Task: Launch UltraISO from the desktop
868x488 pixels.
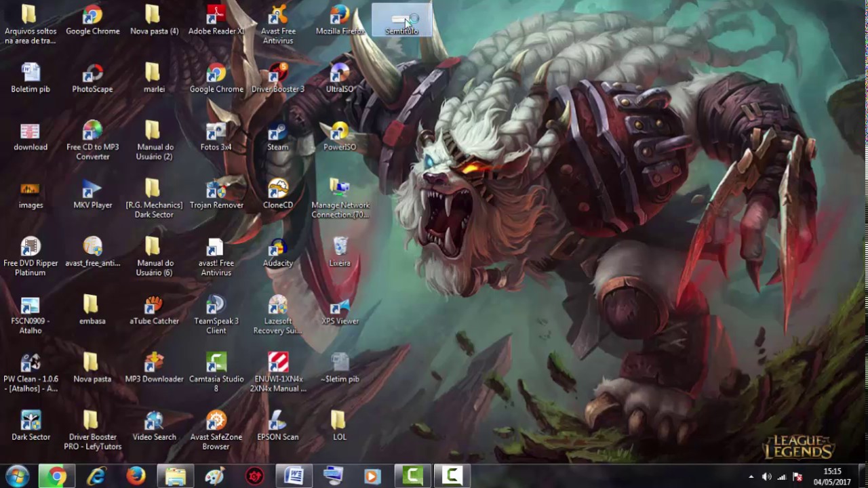Action: coord(340,78)
